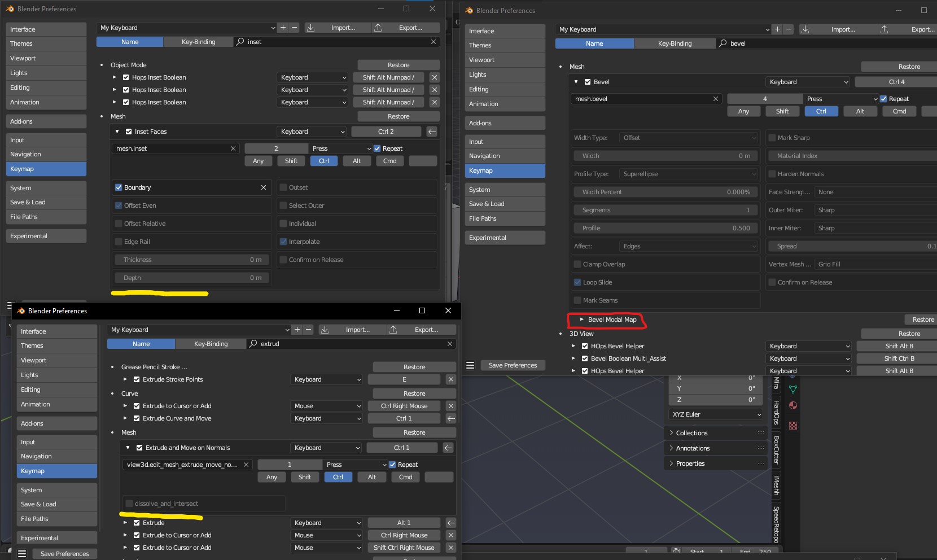The height and width of the screenshot is (560, 937).
Task: Click X beside the Boundary property
Action: tap(263, 187)
